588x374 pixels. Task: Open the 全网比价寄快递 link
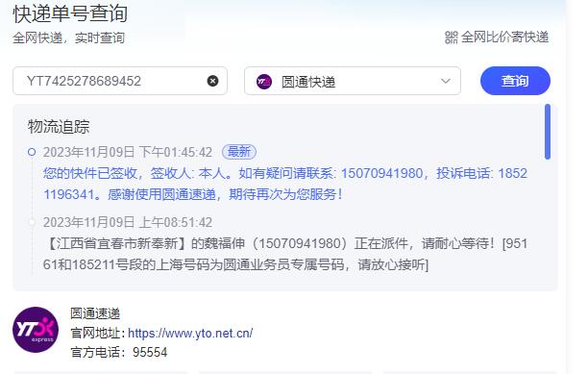tap(504, 37)
